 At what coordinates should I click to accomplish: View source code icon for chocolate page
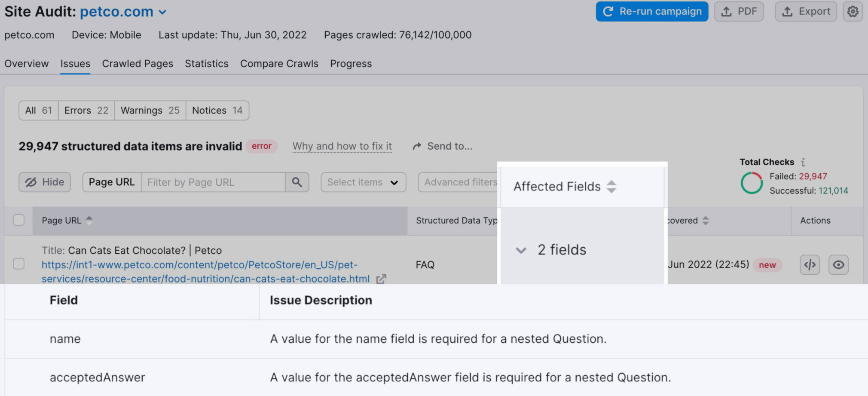[x=810, y=264]
